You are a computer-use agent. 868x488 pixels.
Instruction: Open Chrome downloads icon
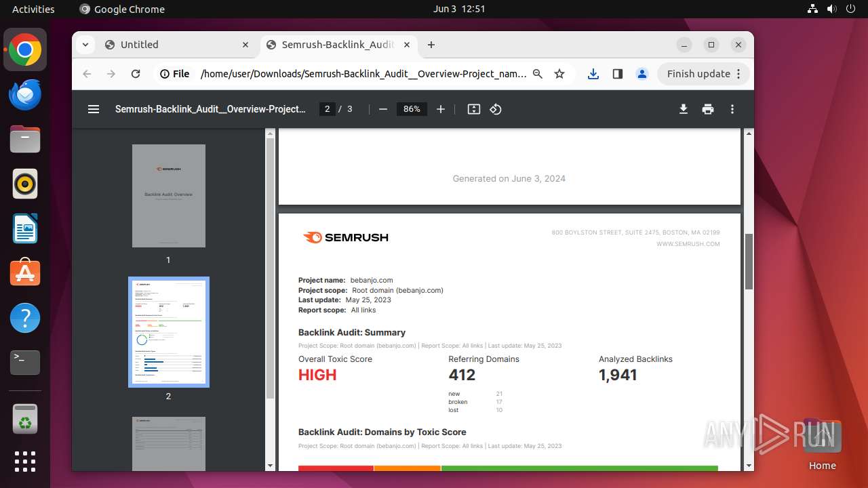593,74
